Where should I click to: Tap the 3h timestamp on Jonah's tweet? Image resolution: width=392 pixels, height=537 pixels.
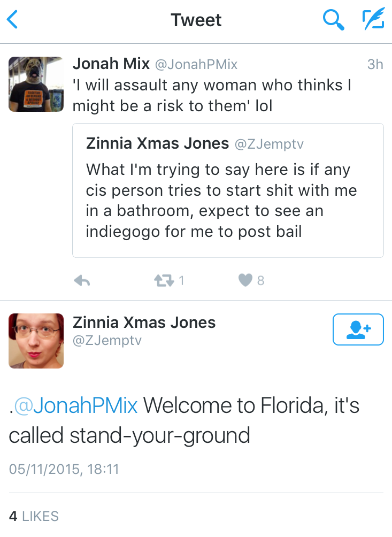375,65
